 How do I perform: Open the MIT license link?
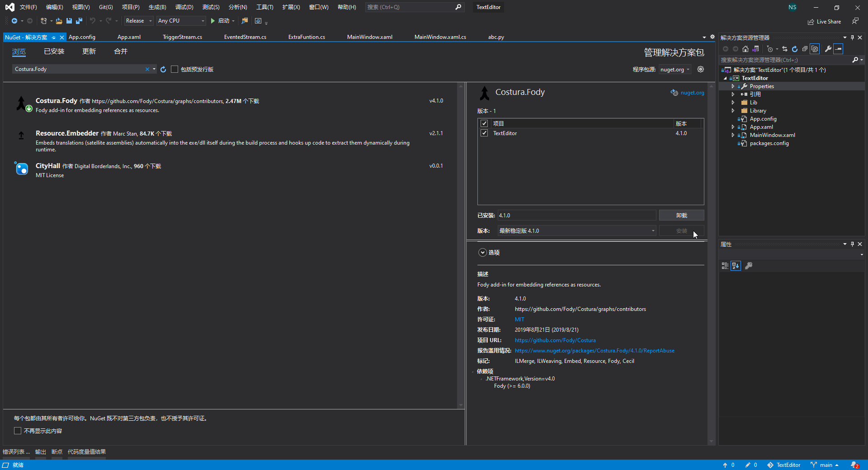[519, 320]
